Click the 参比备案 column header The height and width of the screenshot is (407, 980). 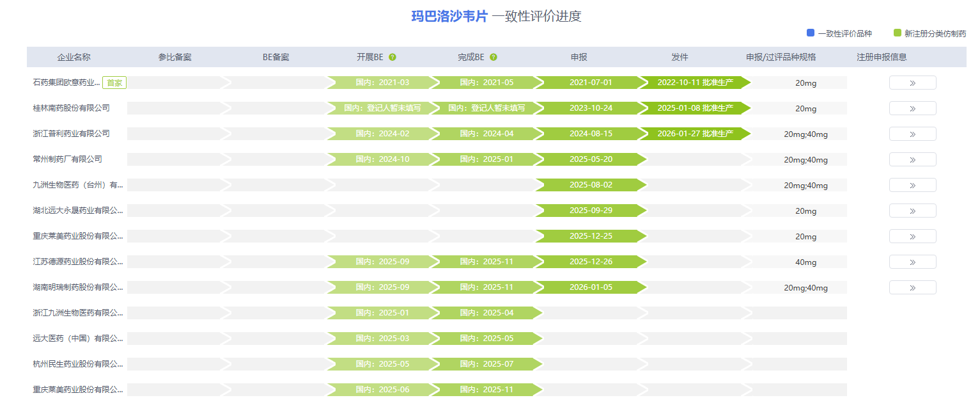point(175,57)
